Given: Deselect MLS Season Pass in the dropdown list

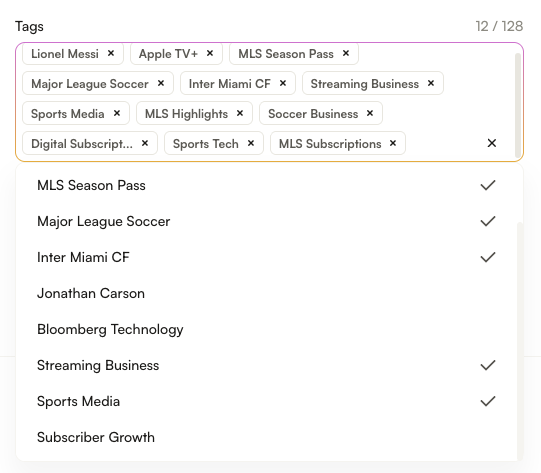Looking at the screenshot, I should 266,186.
